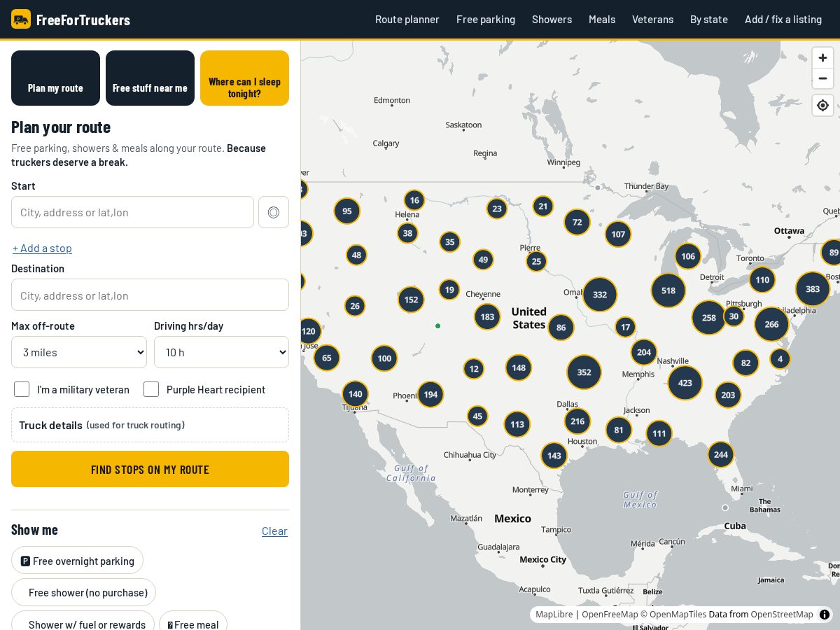
Task: Open the MapLibre attribution link
Action: (x=554, y=615)
